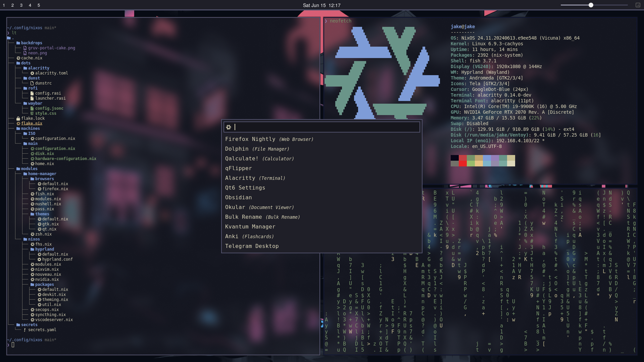Click the style.css file name
The height and width of the screenshot is (362, 644).
[46, 113]
